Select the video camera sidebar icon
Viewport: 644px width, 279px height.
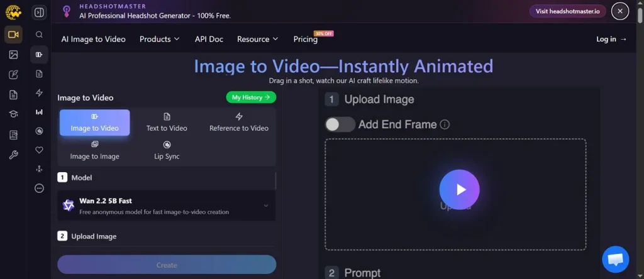(x=14, y=35)
